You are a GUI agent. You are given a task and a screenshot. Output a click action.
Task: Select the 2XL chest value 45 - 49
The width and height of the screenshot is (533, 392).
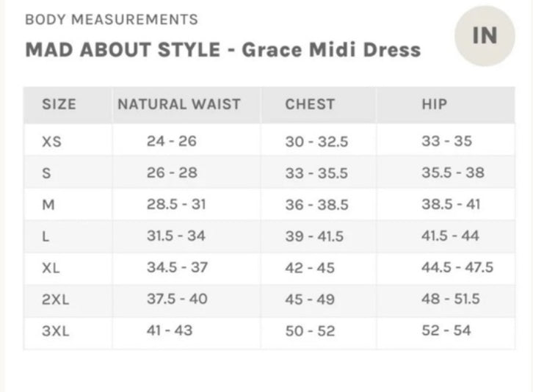(310, 300)
